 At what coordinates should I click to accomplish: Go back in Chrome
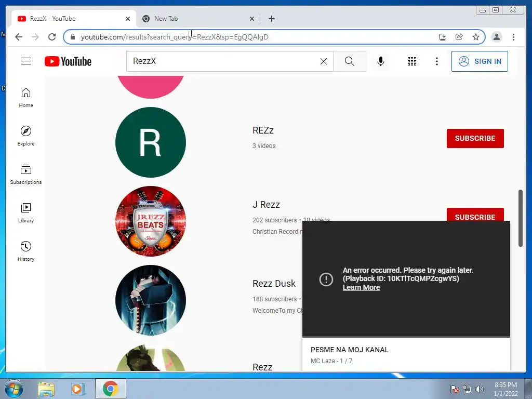(x=19, y=37)
